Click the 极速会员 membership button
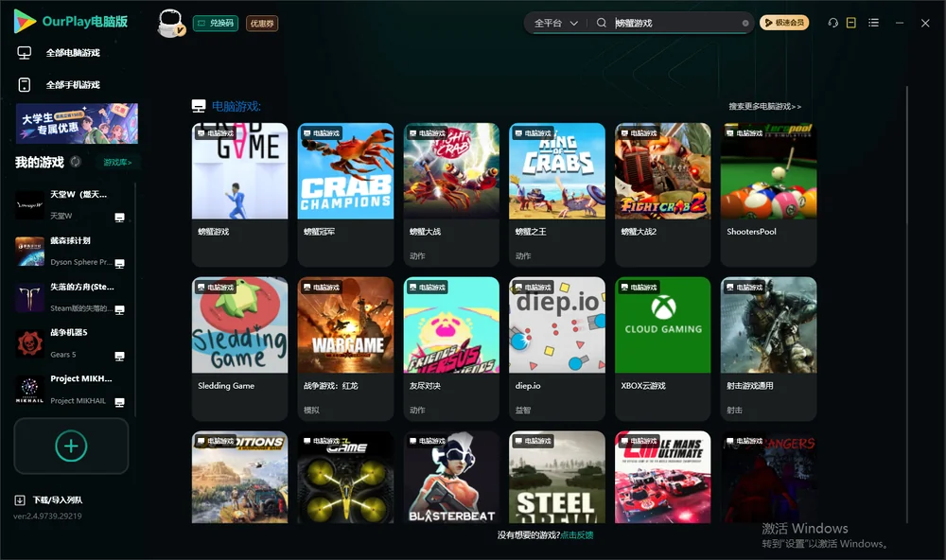 coord(784,23)
